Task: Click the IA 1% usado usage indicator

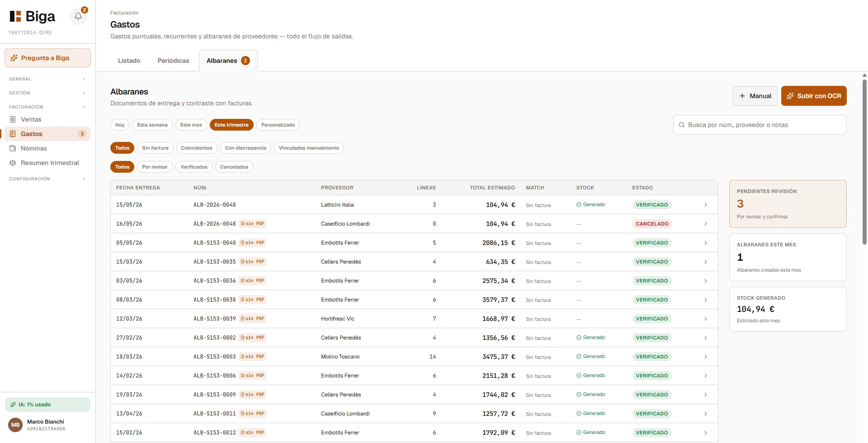Action: point(47,405)
